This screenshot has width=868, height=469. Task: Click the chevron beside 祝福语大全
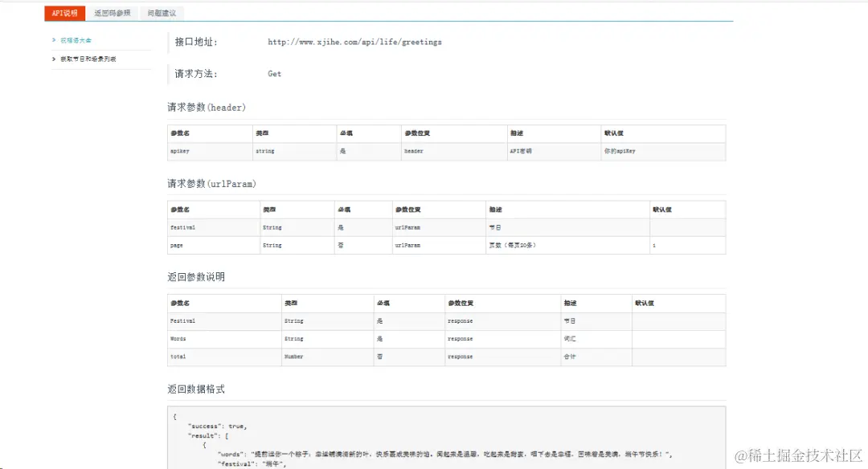click(54, 40)
